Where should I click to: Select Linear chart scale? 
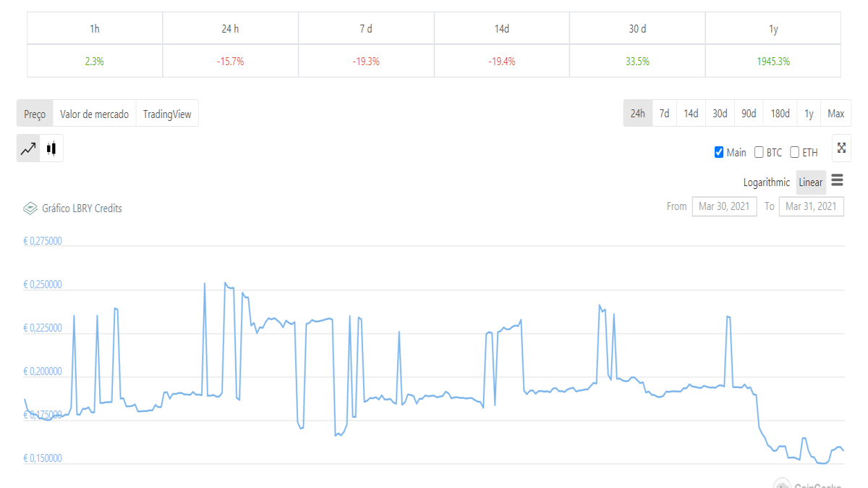pyautogui.click(x=811, y=182)
